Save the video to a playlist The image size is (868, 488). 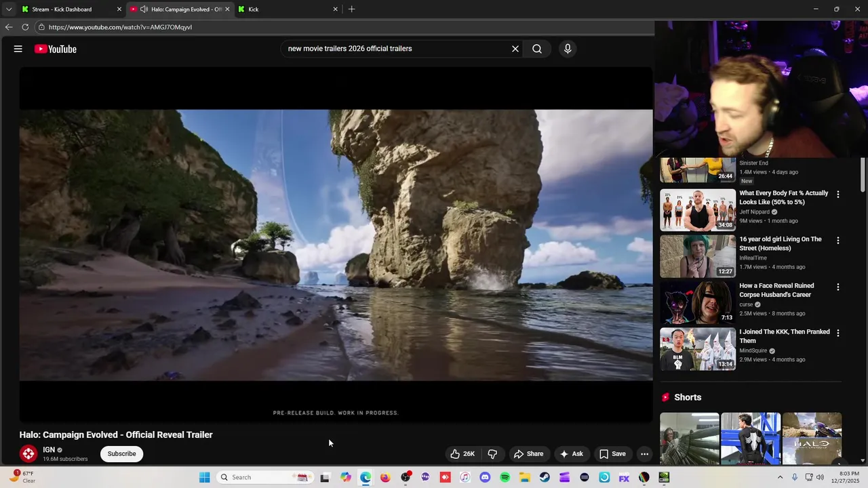[x=612, y=454]
